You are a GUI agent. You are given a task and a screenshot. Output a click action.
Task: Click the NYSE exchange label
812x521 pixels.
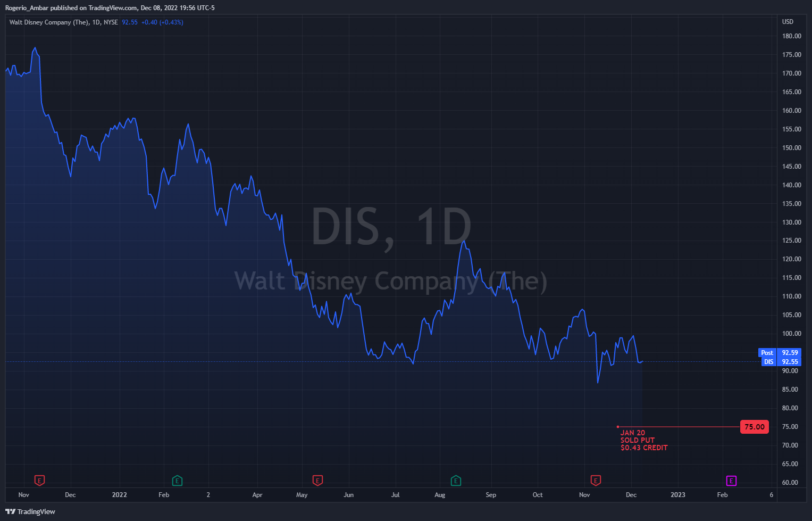111,22
